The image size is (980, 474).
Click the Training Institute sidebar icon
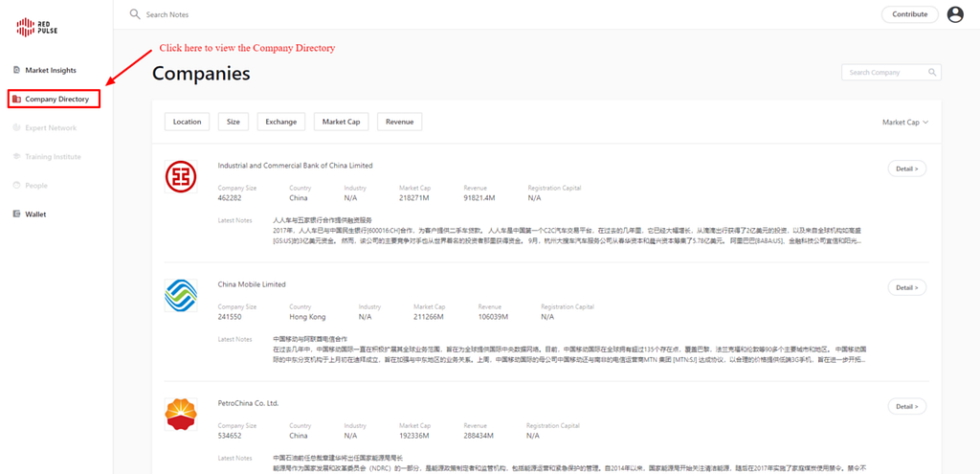(17, 156)
